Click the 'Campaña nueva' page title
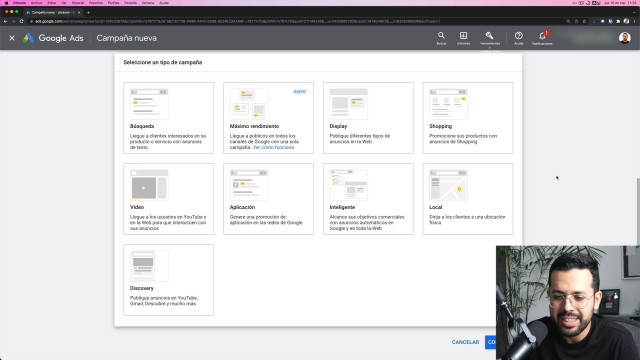The width and height of the screenshot is (640, 360). [x=127, y=38]
